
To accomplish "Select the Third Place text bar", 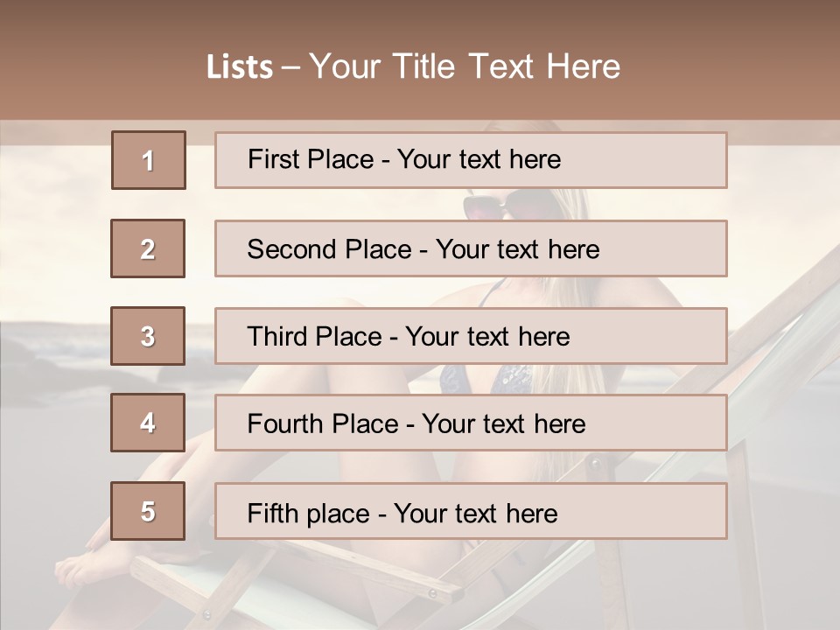I will click(471, 336).
